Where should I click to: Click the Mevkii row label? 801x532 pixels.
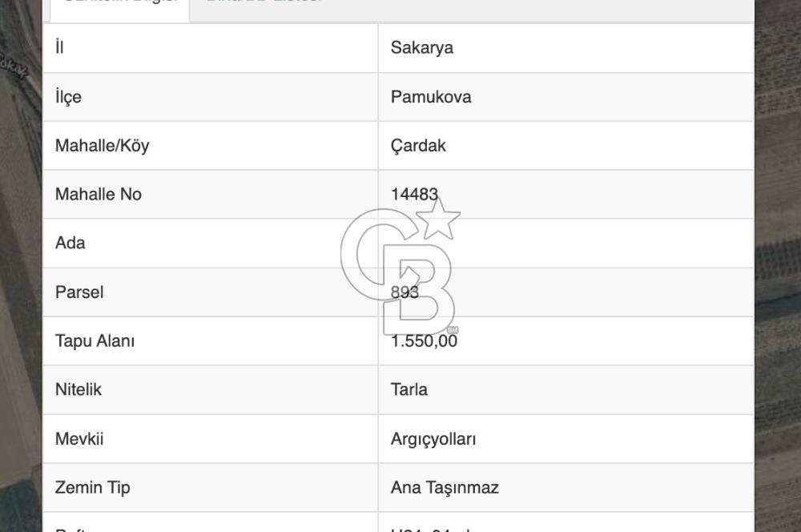coord(79,439)
